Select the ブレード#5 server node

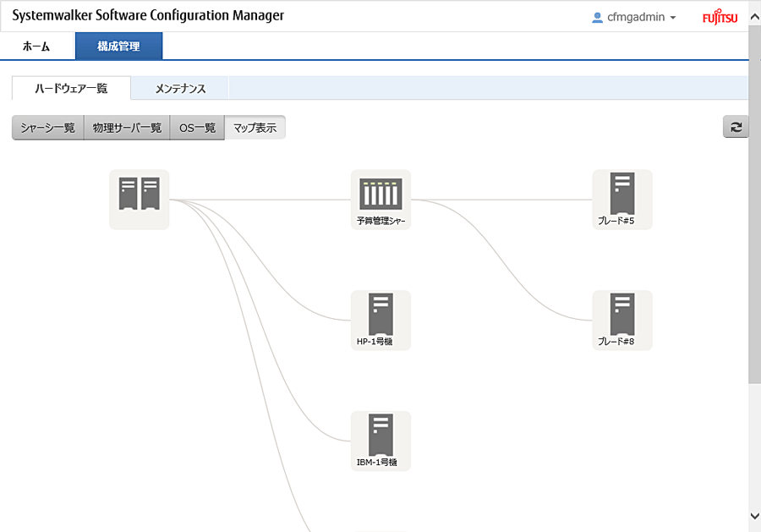click(622, 199)
